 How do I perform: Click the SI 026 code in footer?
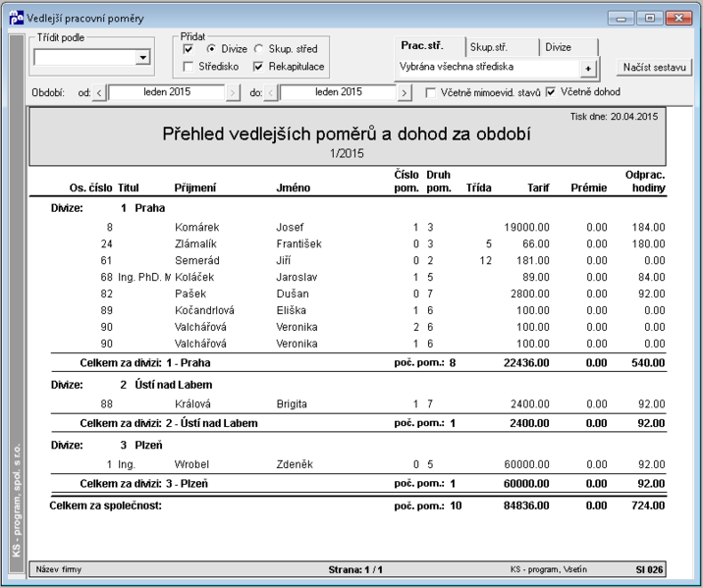pyautogui.click(x=649, y=569)
